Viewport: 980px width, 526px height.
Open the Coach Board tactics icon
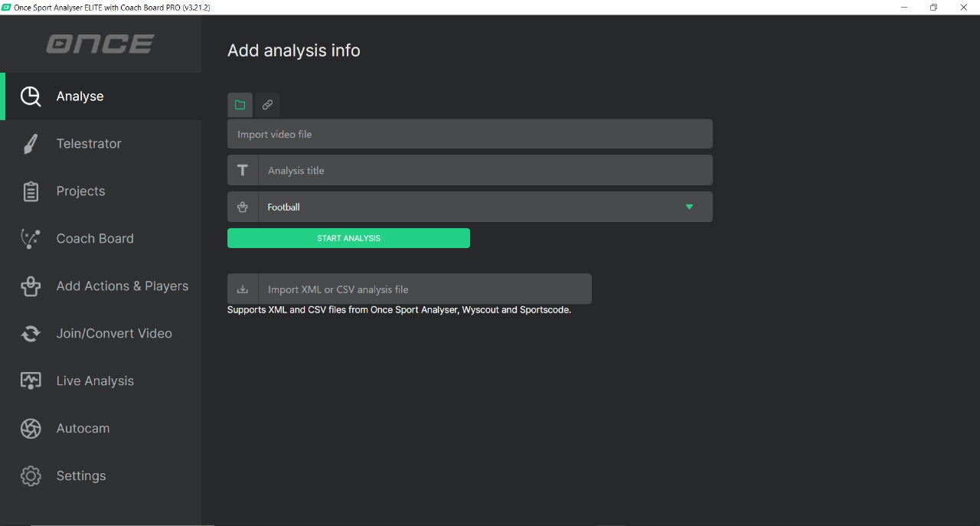point(31,239)
